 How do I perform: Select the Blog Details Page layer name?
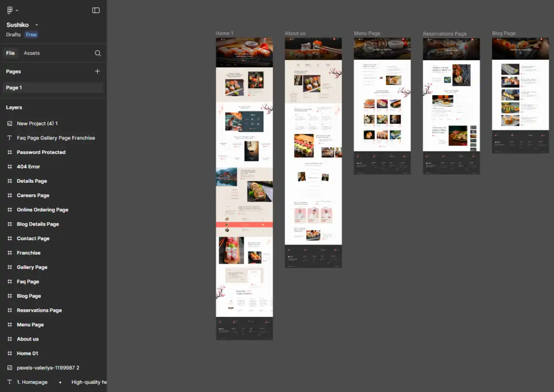click(38, 224)
